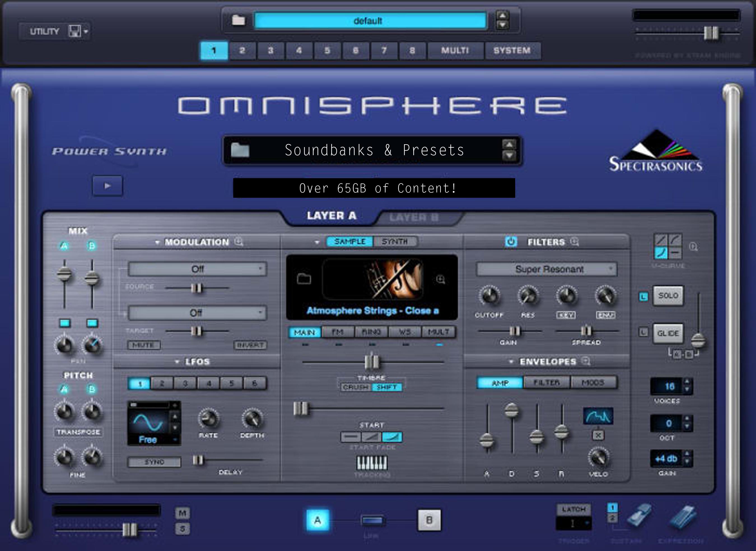
Task: Select the highlighted velocity curve preset
Action: tap(661, 253)
